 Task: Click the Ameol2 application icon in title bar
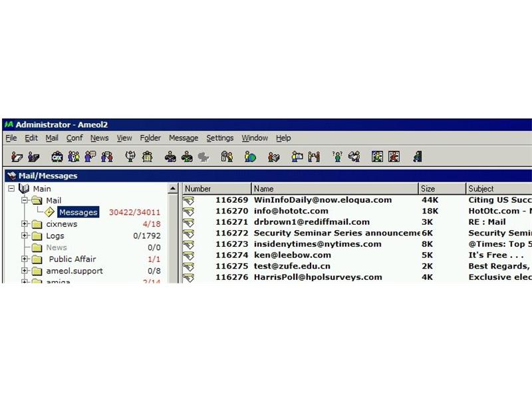(x=9, y=124)
